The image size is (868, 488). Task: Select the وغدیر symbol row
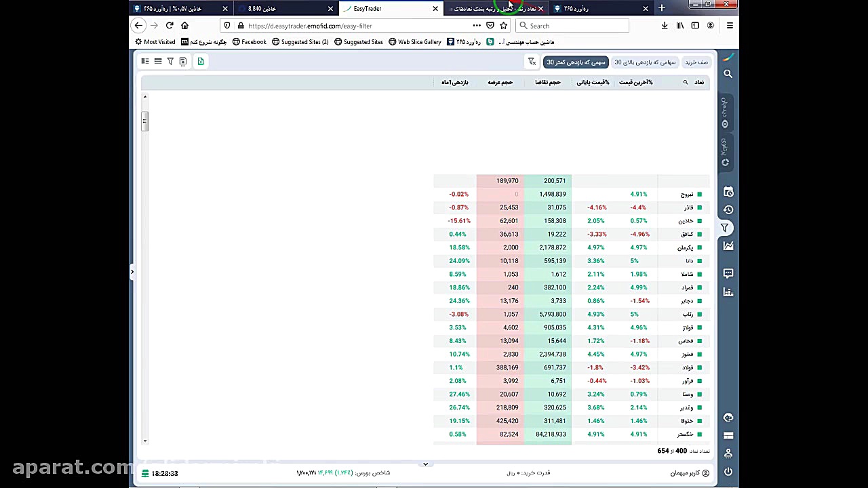coord(572,408)
